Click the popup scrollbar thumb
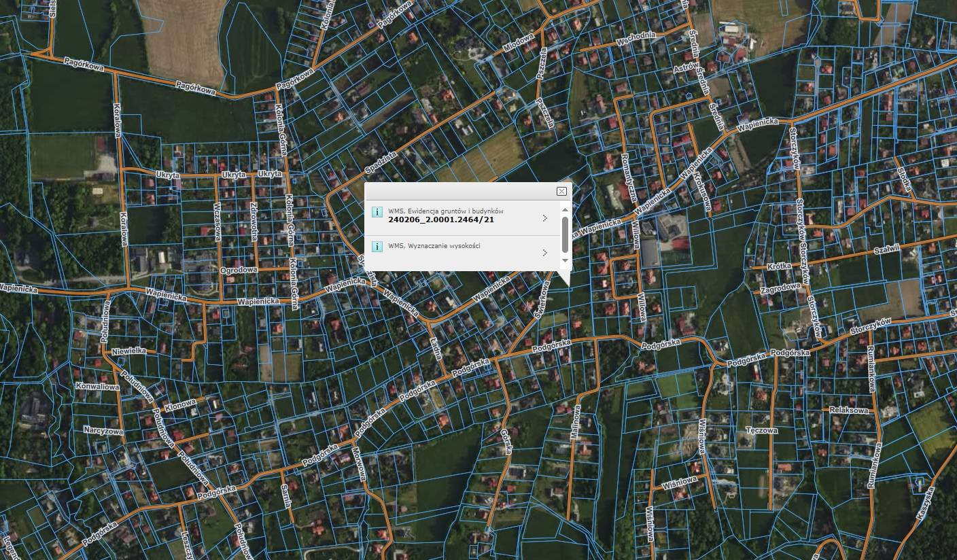Screen dimensions: 957x560 (565, 234)
